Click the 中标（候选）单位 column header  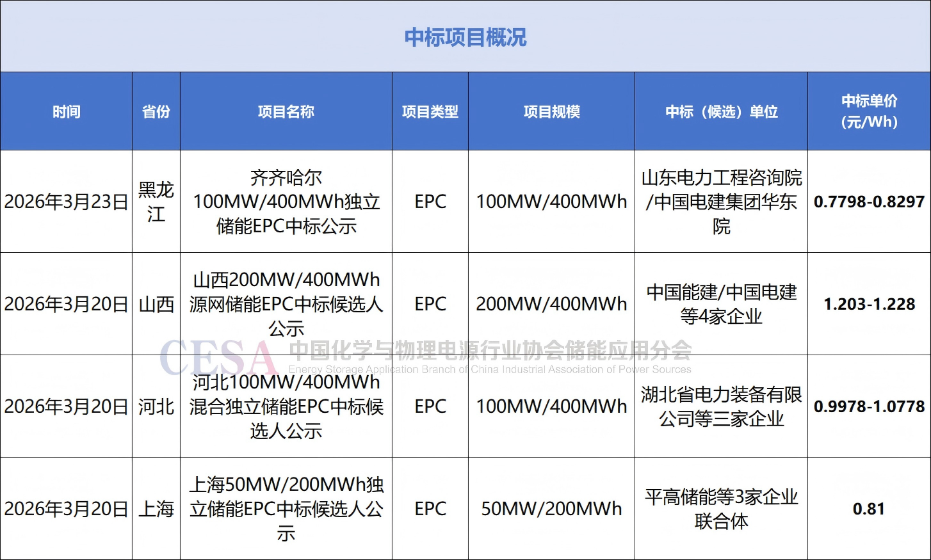click(721, 111)
